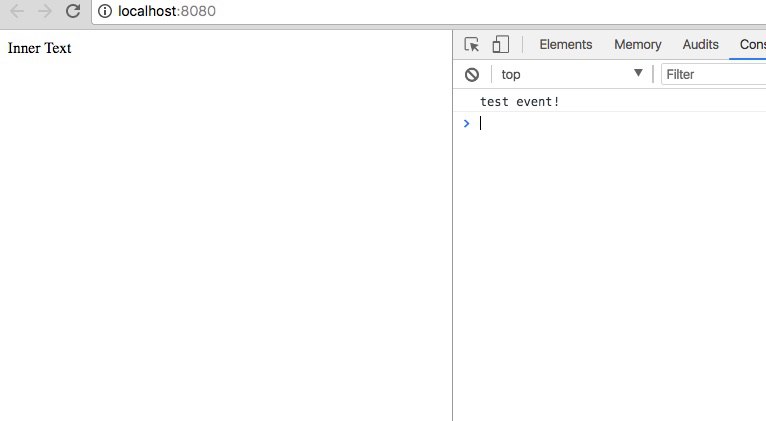The height and width of the screenshot is (421, 766).
Task: Switch to the Elements tab
Action: click(565, 44)
